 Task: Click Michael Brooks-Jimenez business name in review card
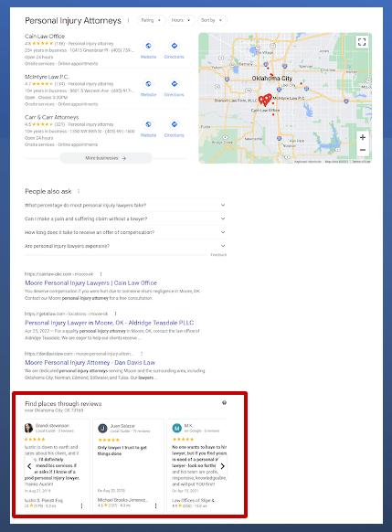coord(122,500)
